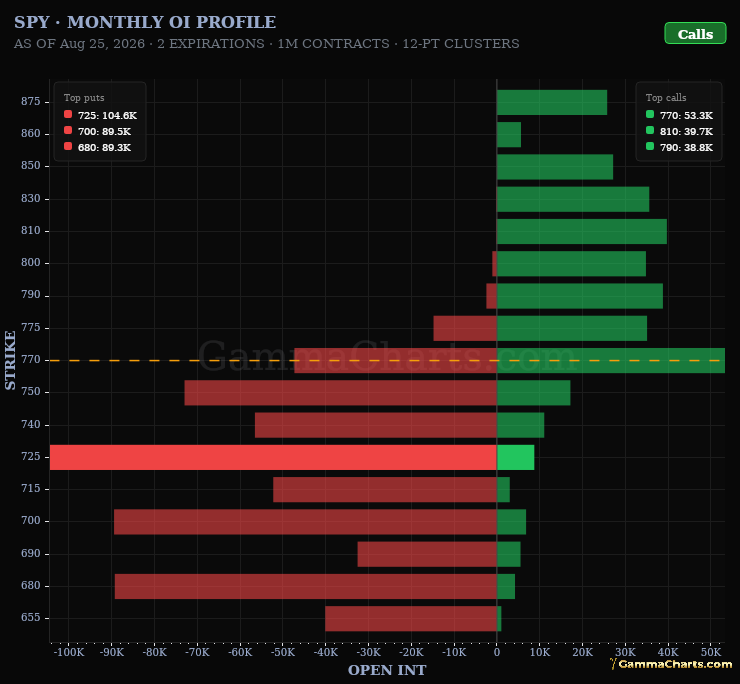Viewport: 740px width, 684px height.
Task: Click the '-50K' tick label on the x-axis
Action: pos(283,652)
